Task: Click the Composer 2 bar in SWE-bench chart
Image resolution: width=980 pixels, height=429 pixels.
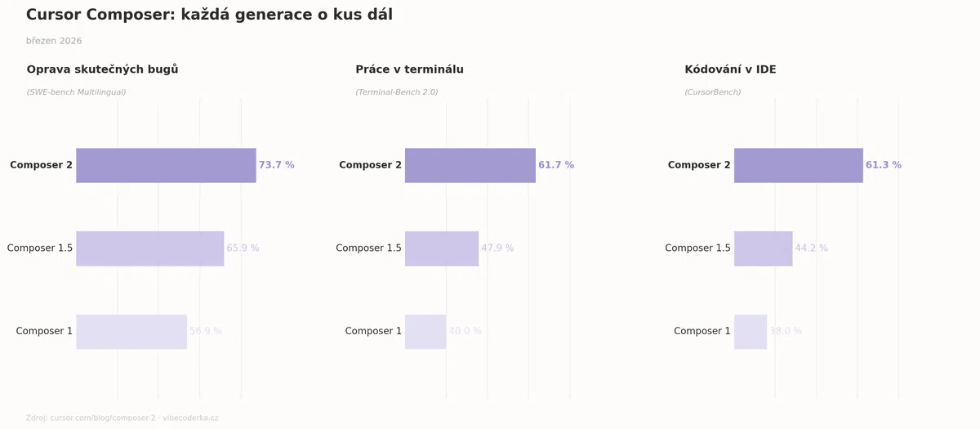Action: (166, 165)
